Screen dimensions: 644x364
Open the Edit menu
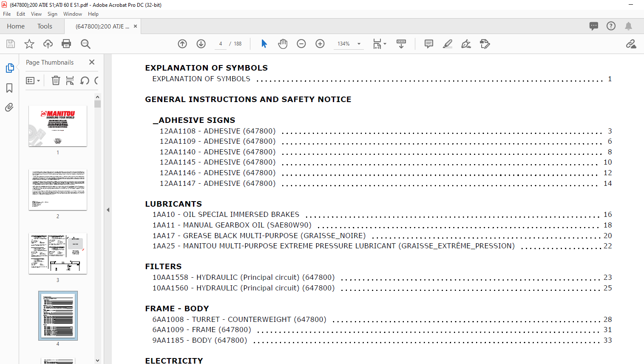click(21, 14)
